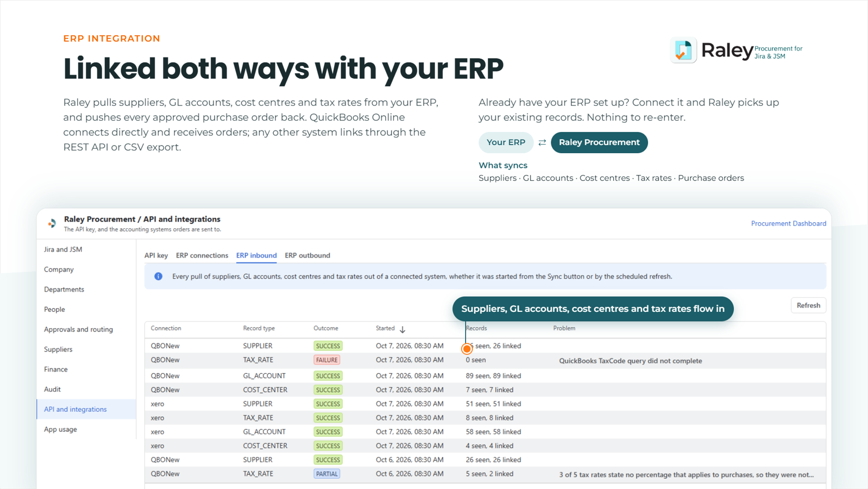Click "51 seen, 51 linked" records cell

[493, 404]
